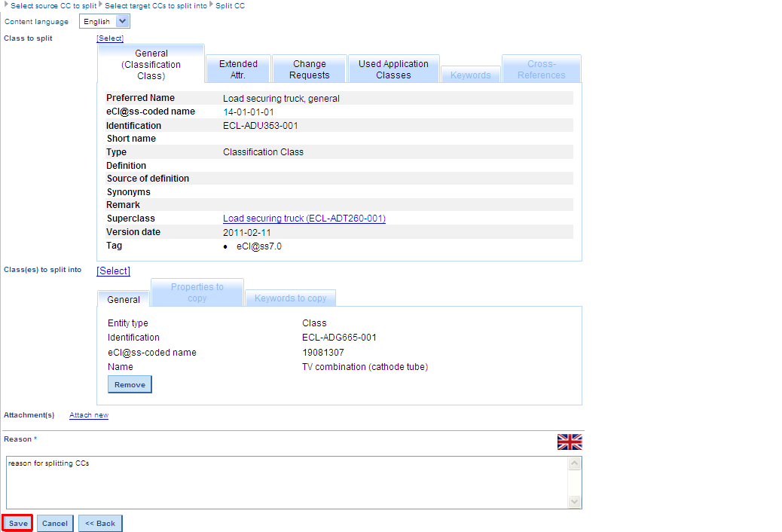
Task: Click the Attach new link
Action: click(89, 415)
